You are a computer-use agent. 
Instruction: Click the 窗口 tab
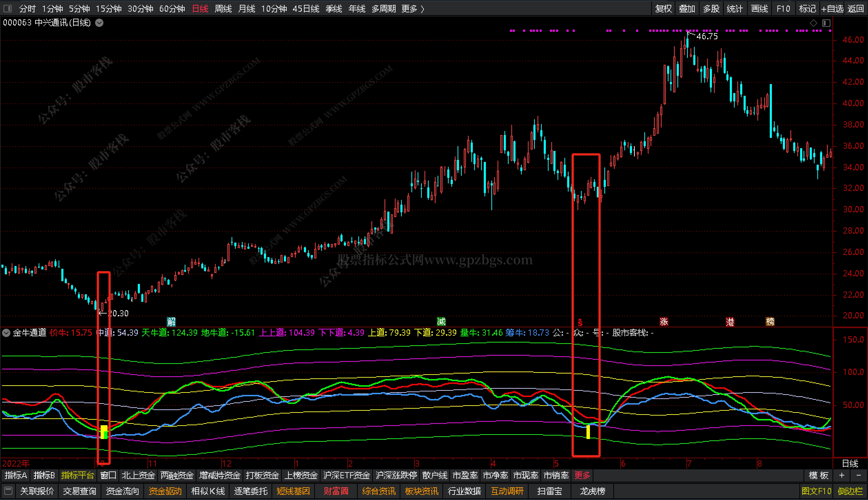(x=108, y=476)
